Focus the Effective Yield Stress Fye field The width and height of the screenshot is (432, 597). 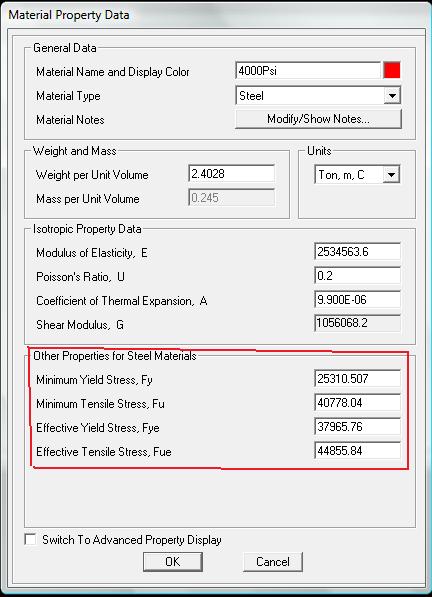(357, 427)
